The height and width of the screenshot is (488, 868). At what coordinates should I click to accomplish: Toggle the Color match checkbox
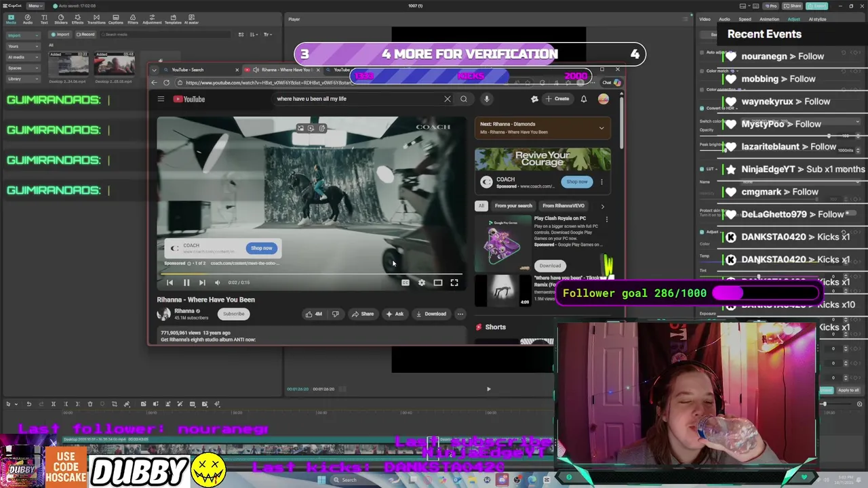(x=702, y=70)
